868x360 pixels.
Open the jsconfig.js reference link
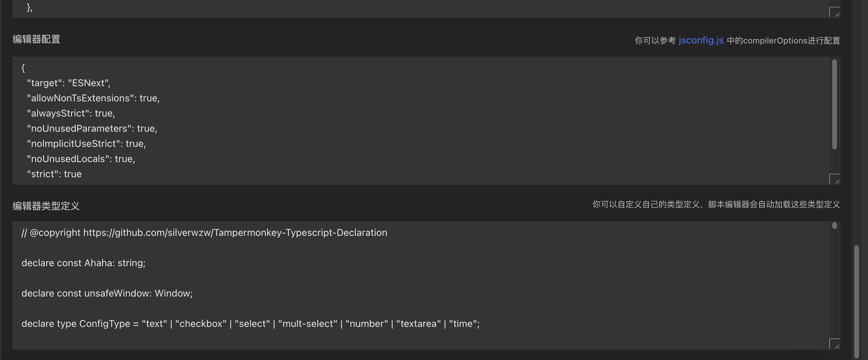[701, 40]
